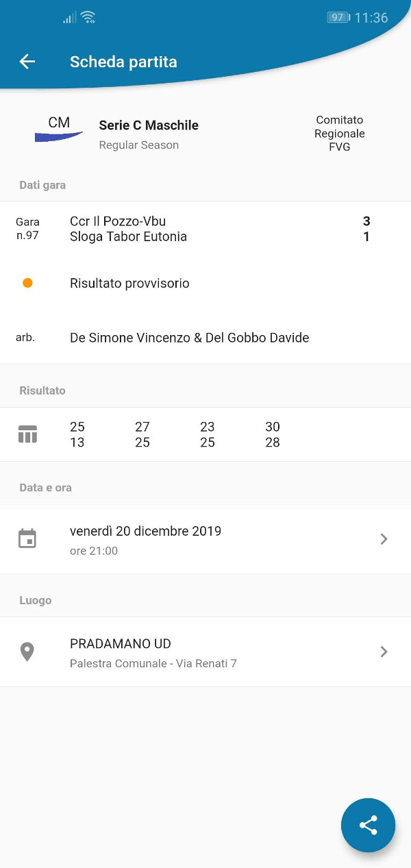Viewport: 411px width, 868px height.
Task: Open PRADAMANO UD venue entry
Action: [206, 652]
